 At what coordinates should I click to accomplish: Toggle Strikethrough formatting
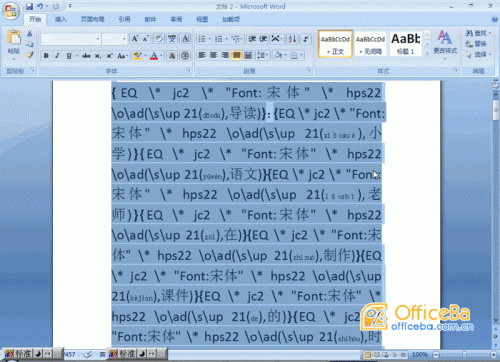(x=86, y=56)
